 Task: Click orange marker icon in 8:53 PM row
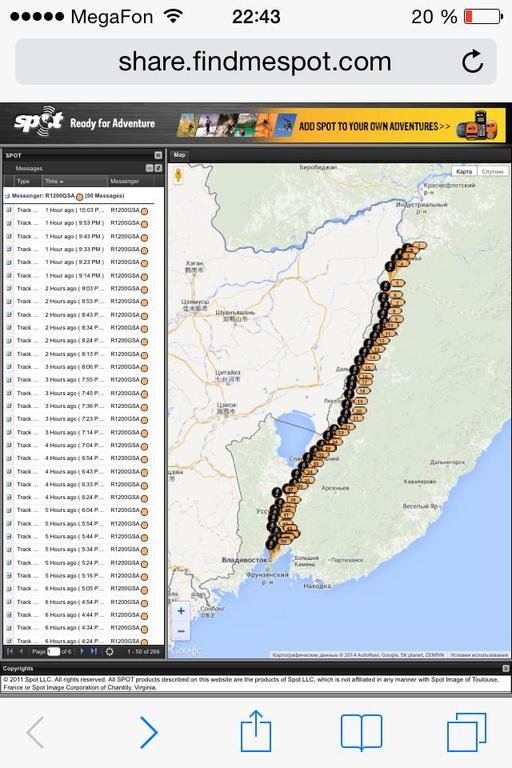click(x=144, y=302)
